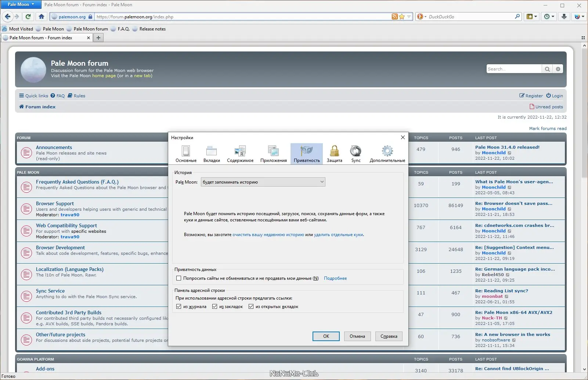Click view-post icon beside noobsoftware

(514, 340)
